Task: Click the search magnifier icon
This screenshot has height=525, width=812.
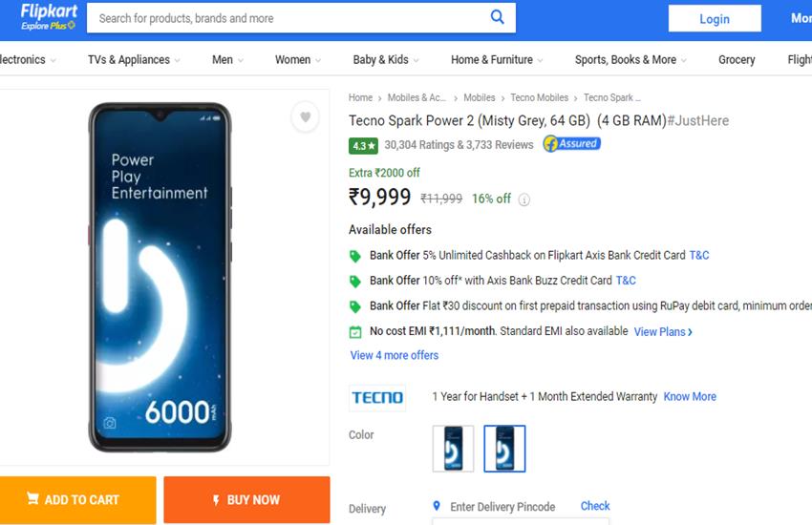Action: coord(498,17)
